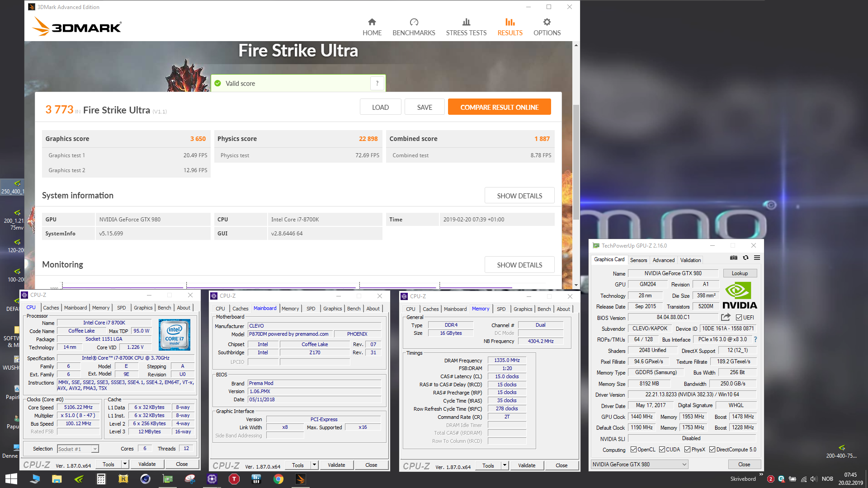The height and width of the screenshot is (488, 868).
Task: Open Caches tab in left CPU-Z window
Action: click(x=51, y=308)
